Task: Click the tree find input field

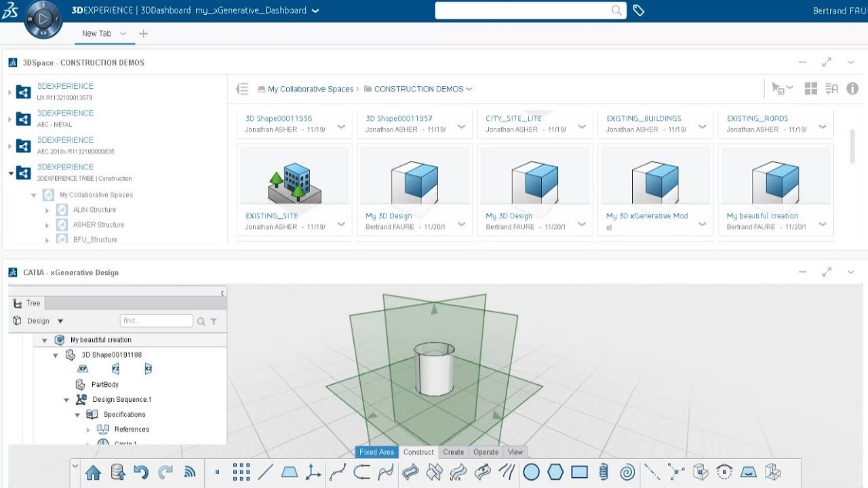Action: (156, 321)
